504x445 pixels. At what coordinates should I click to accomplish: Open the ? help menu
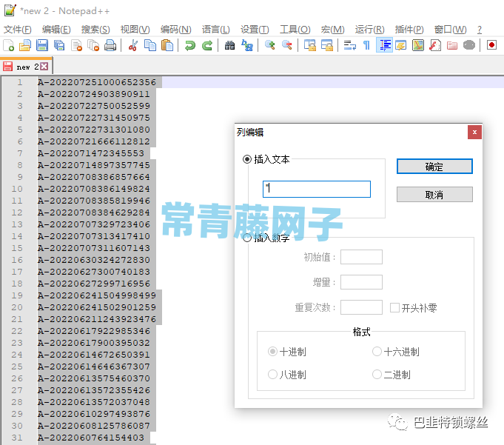click(x=480, y=30)
